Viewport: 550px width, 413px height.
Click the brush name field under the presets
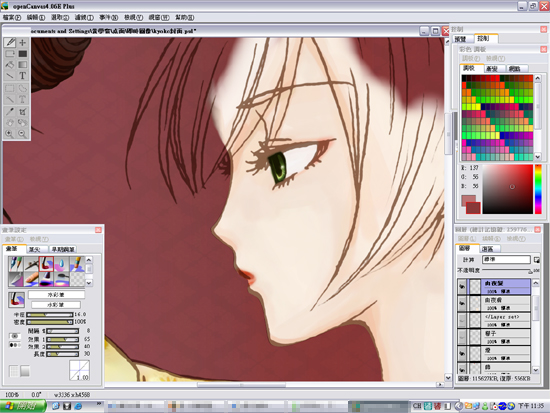56,295
